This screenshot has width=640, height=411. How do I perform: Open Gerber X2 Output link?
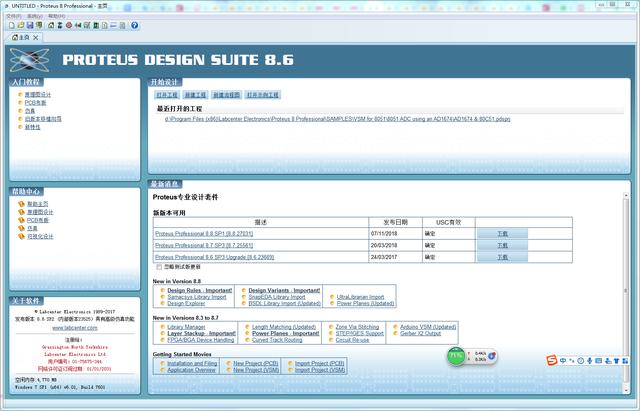420,333
